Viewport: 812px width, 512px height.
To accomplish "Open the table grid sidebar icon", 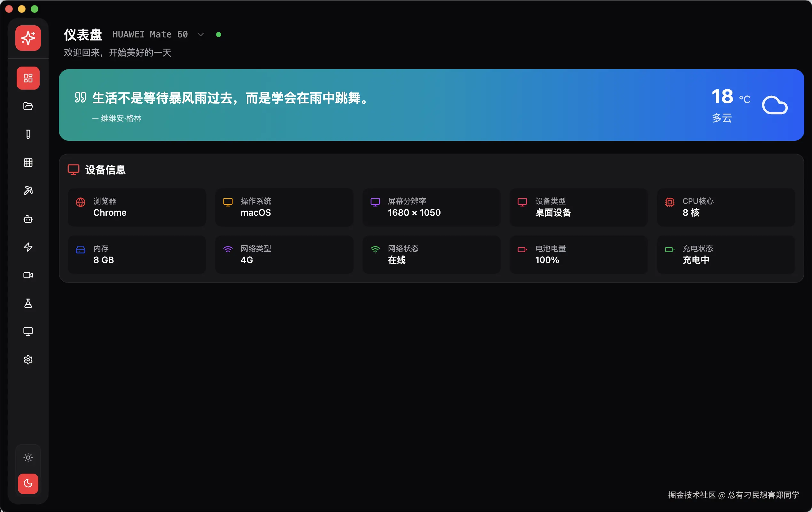I will click(28, 163).
